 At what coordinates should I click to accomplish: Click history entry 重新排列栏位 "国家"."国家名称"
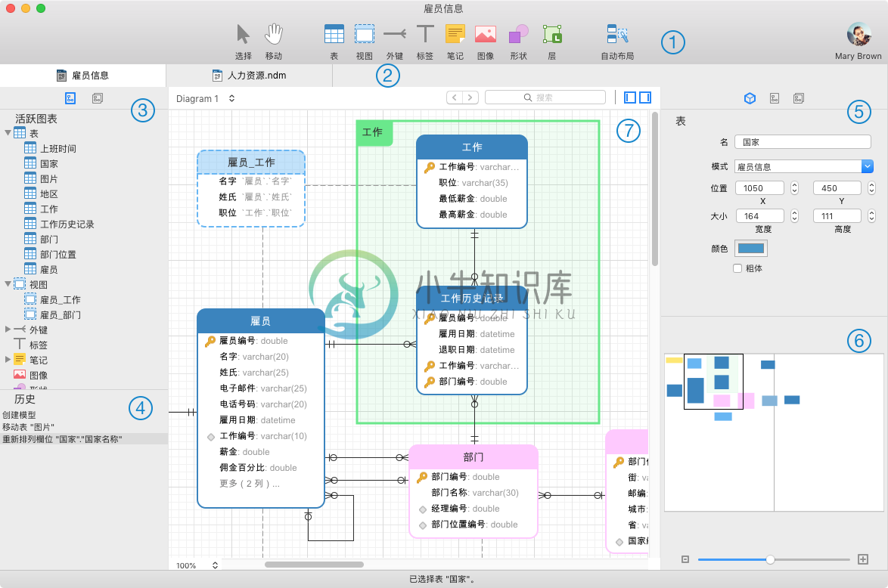pyautogui.click(x=84, y=439)
